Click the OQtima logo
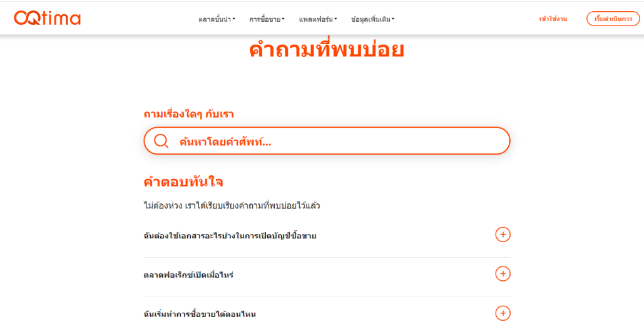The width and height of the screenshot is (644, 324). point(48,18)
